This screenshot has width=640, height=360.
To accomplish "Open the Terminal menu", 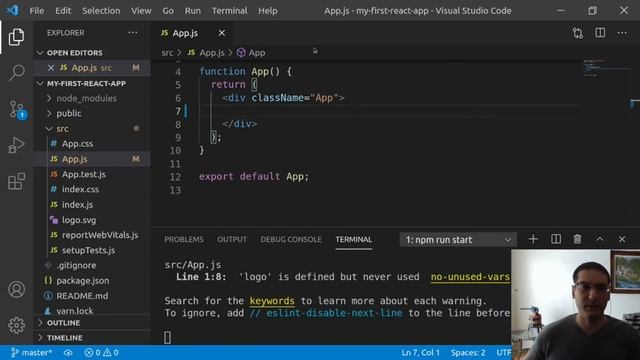I will click(x=229, y=11).
